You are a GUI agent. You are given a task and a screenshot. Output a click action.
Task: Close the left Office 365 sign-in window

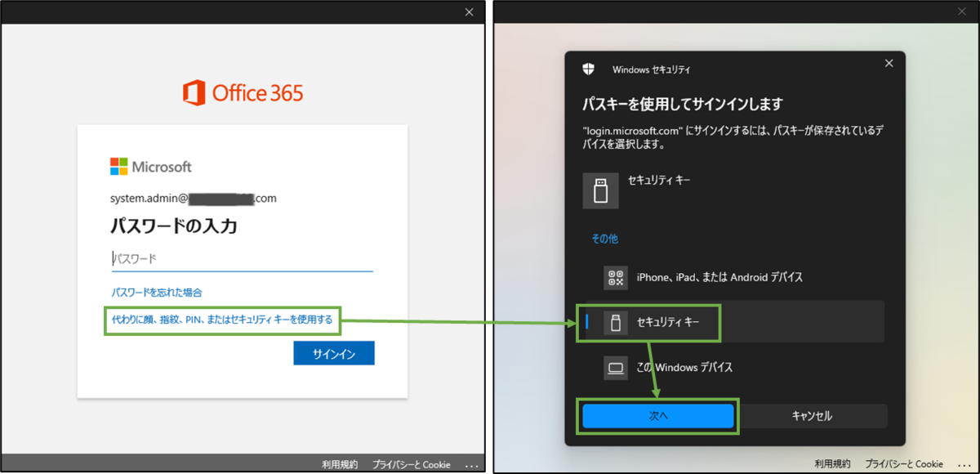pos(469,11)
